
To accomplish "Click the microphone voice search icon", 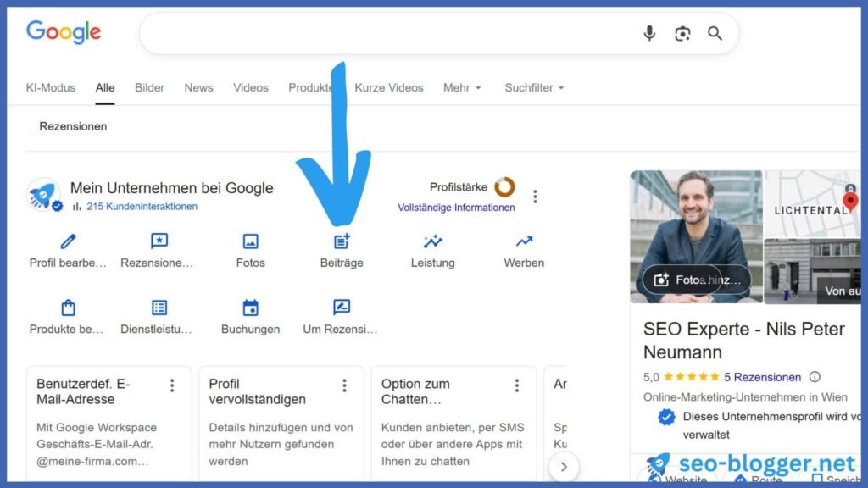I will 649,33.
